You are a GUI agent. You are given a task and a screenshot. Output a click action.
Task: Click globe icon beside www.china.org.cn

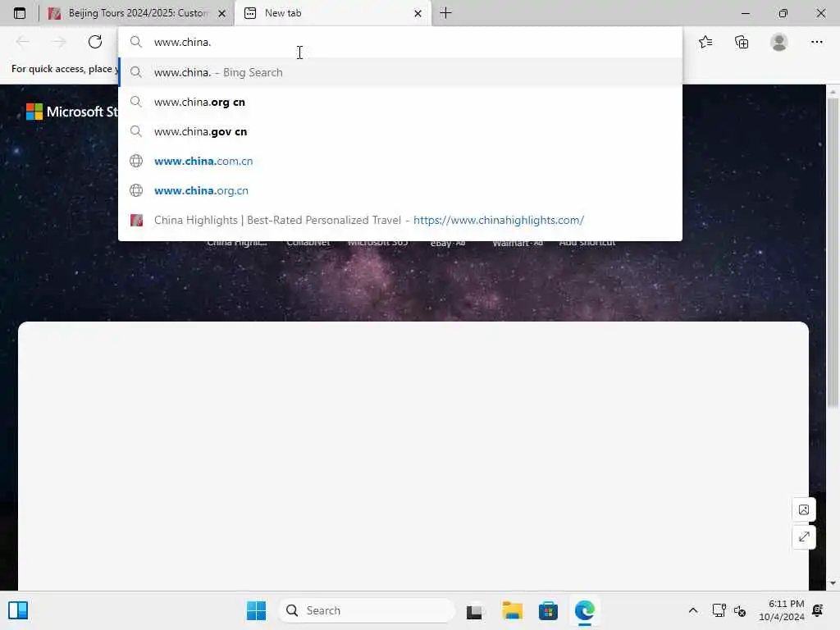pos(137,190)
